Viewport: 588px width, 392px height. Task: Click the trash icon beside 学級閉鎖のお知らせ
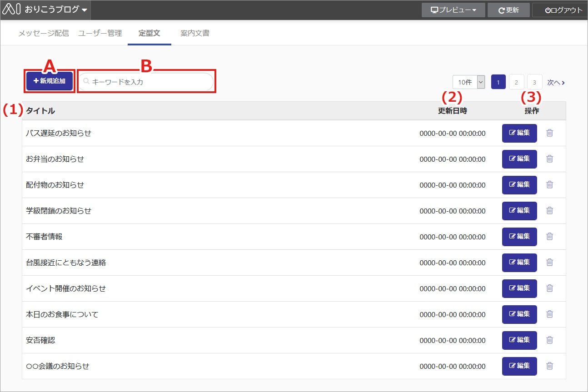[549, 211]
